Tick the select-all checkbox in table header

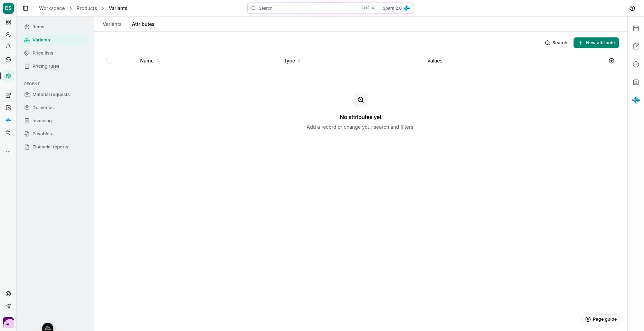click(109, 61)
